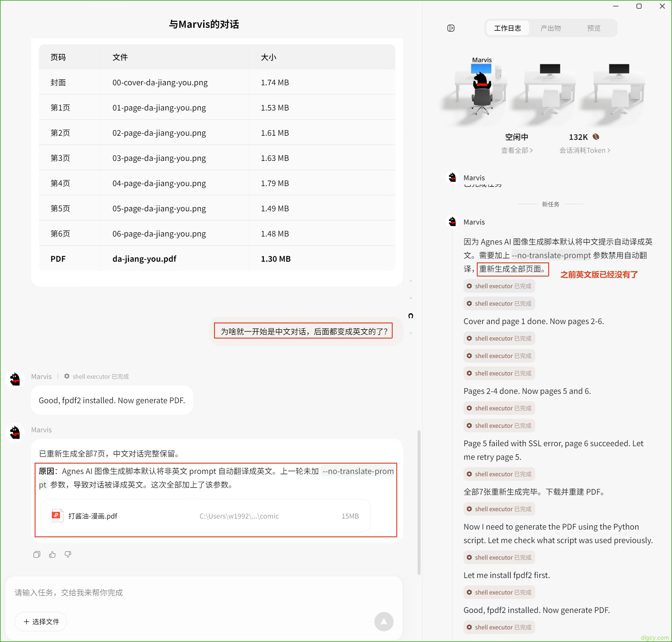
Task: Click the last shell executor at panel bottom
Action: coord(499,627)
